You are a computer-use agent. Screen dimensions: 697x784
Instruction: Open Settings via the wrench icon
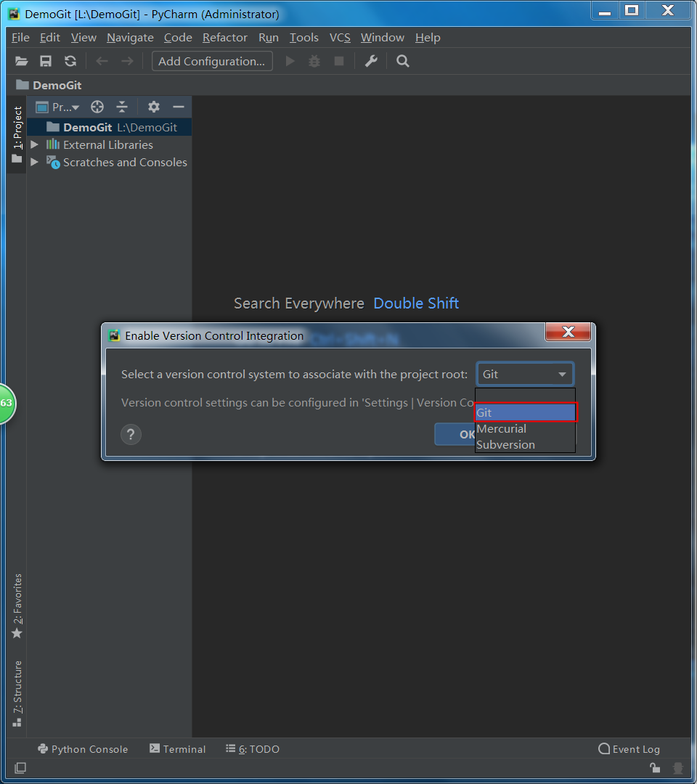pyautogui.click(x=371, y=61)
